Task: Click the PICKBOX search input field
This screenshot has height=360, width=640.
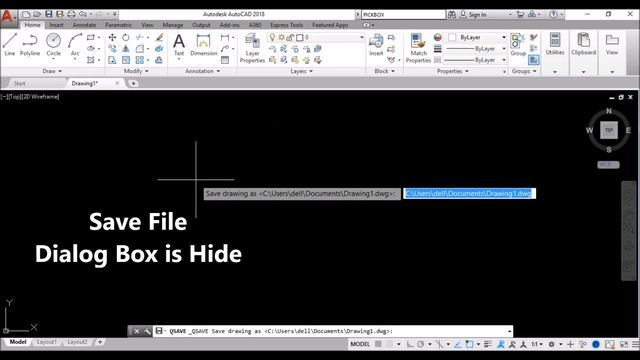Action: click(403, 14)
